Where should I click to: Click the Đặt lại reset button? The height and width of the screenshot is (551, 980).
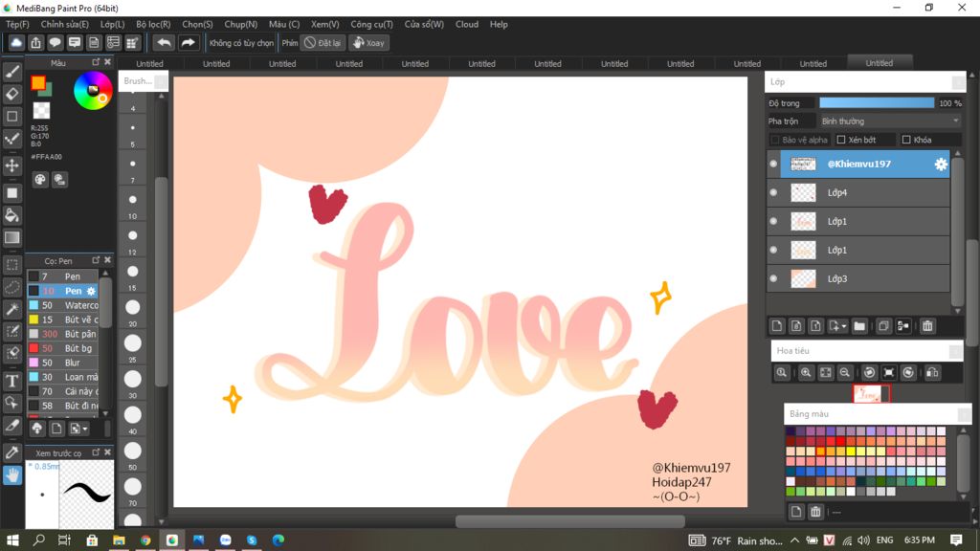tap(323, 42)
